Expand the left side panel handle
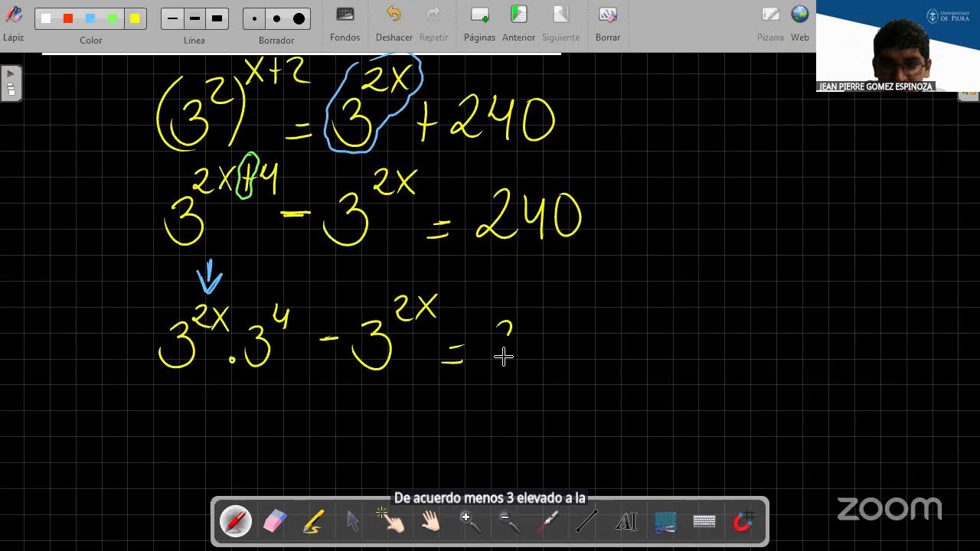The width and height of the screenshot is (980, 551). click(11, 83)
